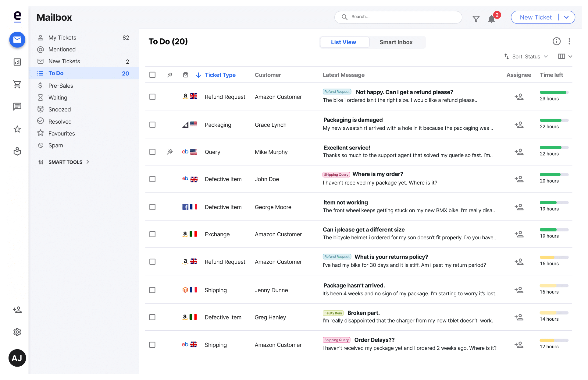
Task: Click the Smart Tools icon in sidebar
Action: (x=41, y=162)
